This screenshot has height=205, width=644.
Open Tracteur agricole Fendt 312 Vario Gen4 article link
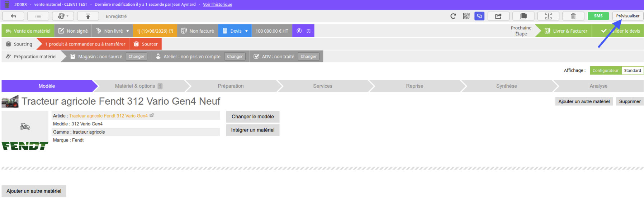(108, 116)
